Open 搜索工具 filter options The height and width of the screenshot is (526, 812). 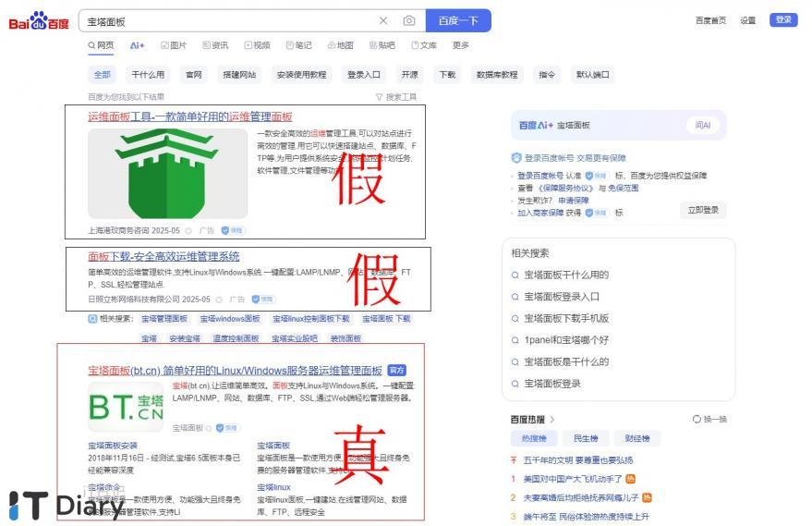[396, 97]
